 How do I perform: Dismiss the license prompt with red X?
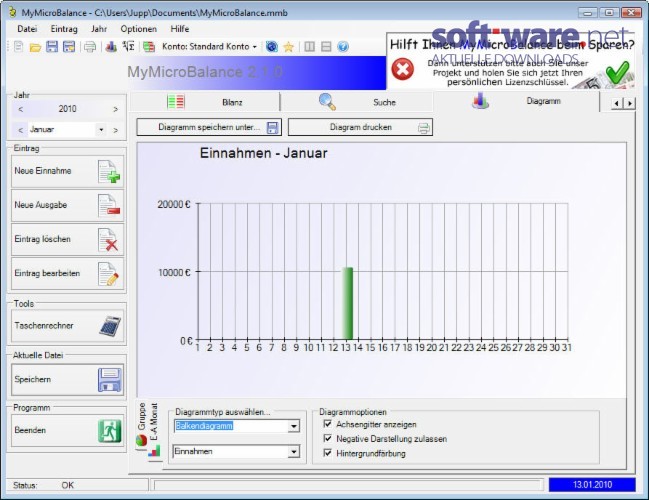(402, 69)
